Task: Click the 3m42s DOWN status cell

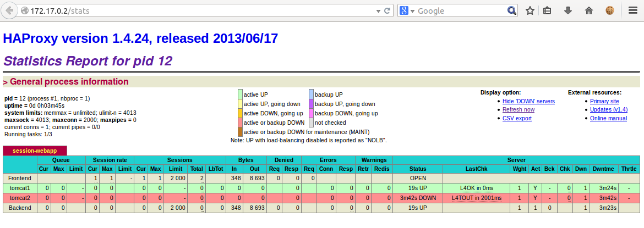Action: (x=418, y=198)
